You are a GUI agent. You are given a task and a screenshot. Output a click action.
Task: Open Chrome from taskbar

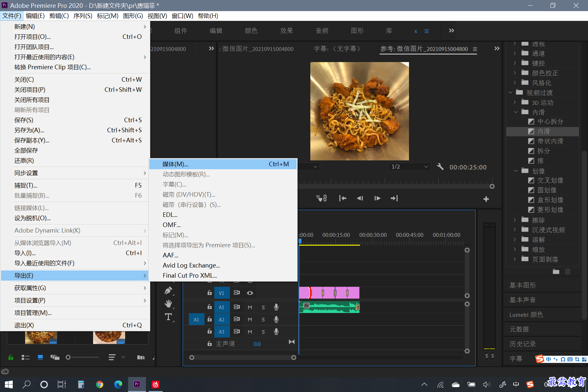[100, 384]
